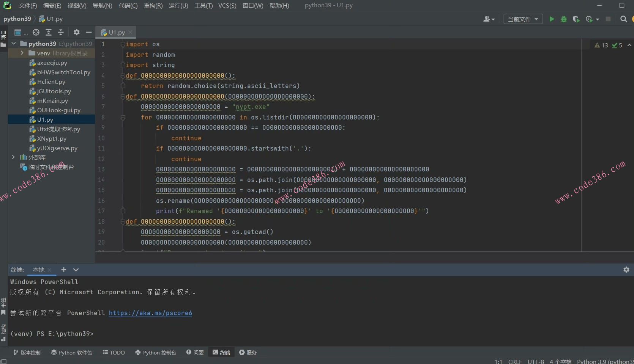Expand the venv folder in project tree

[22, 53]
